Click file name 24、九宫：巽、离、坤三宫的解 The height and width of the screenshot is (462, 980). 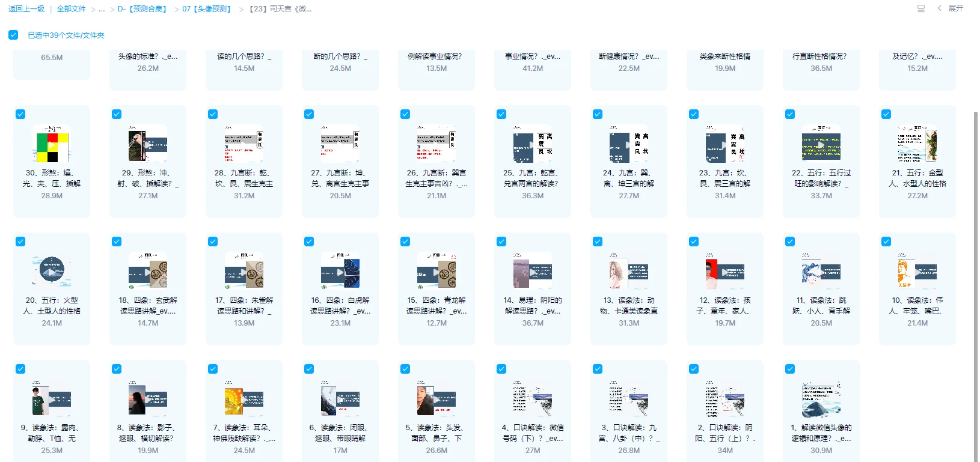(x=629, y=178)
